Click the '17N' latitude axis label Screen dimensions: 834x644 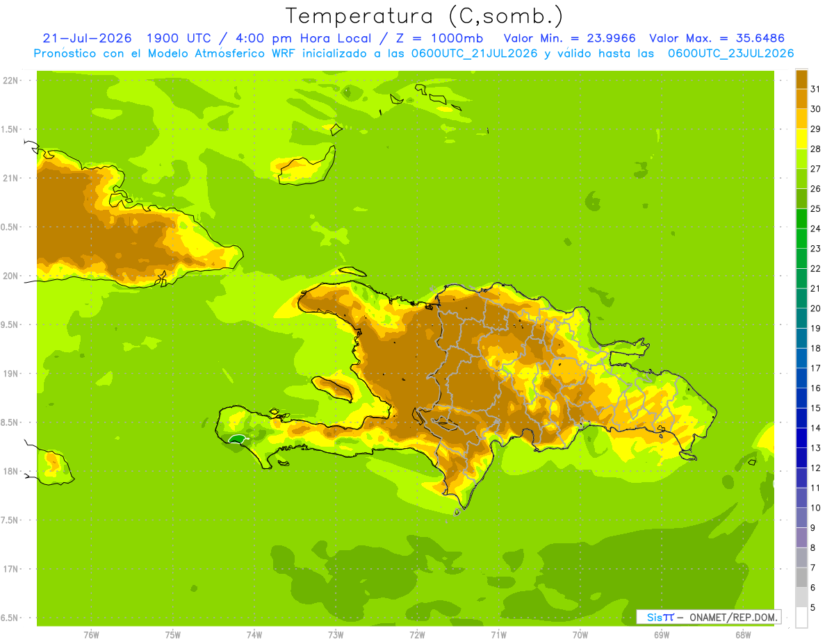tap(10, 569)
